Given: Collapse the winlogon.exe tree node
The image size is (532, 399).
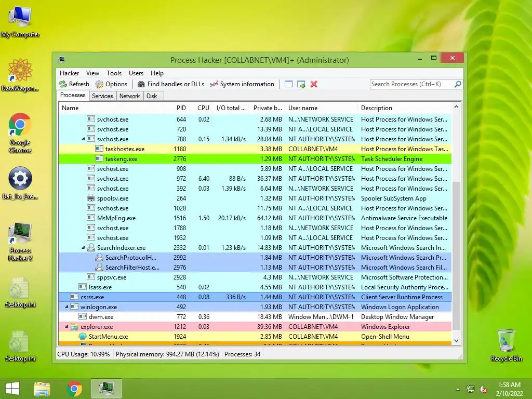Looking at the screenshot, I should tap(66, 307).
